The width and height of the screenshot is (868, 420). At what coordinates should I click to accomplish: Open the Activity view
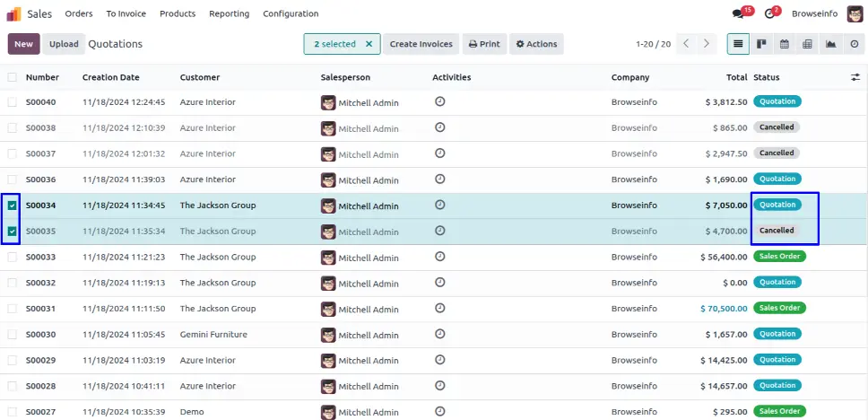tap(853, 44)
